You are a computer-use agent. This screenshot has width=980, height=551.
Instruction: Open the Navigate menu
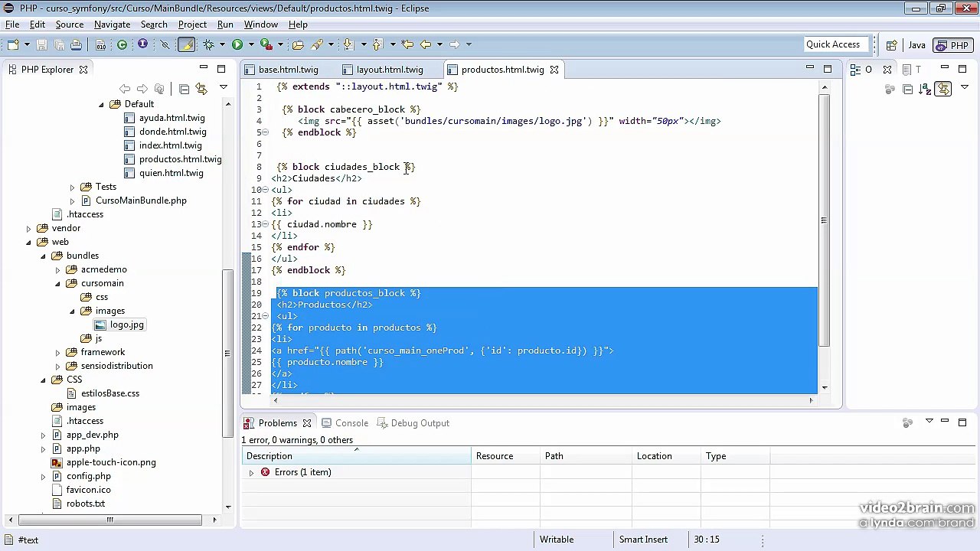[112, 24]
